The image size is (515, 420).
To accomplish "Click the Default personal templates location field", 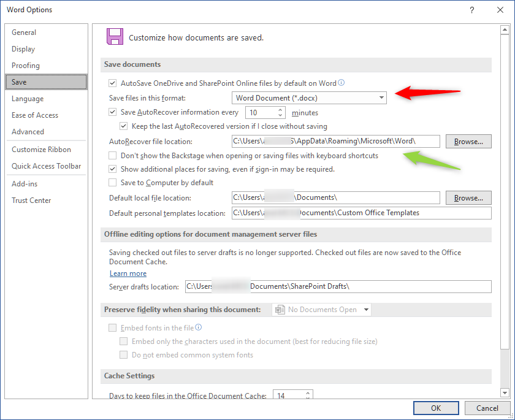I will coord(361,213).
